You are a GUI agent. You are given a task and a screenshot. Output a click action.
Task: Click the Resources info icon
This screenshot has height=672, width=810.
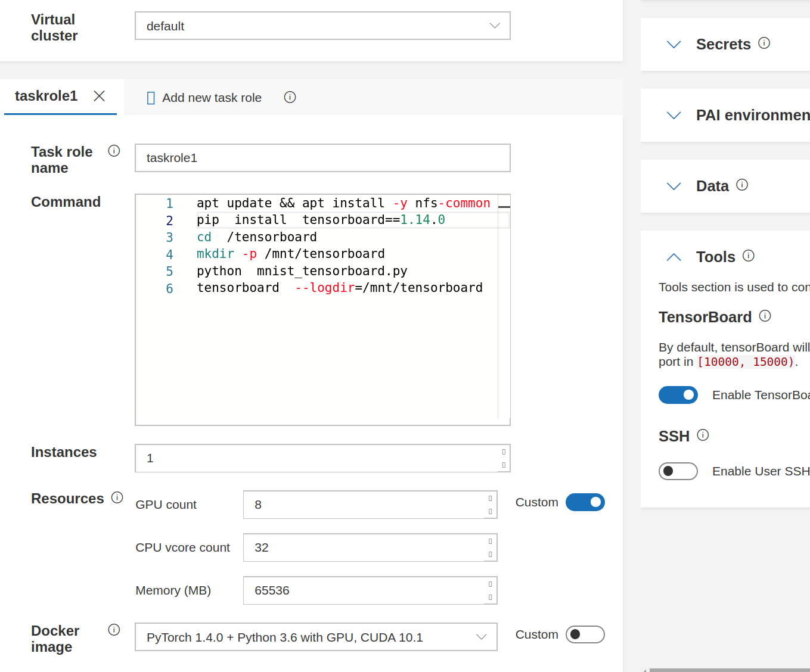click(x=118, y=497)
